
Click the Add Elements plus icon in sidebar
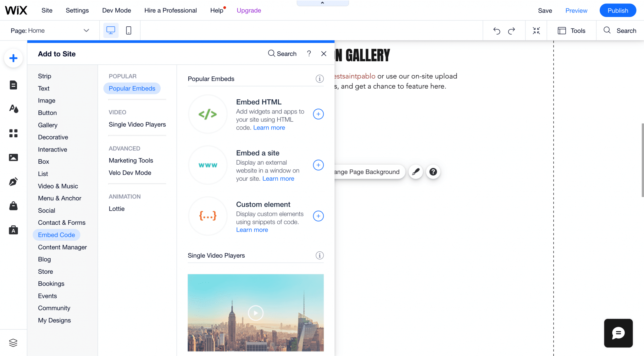(13, 58)
